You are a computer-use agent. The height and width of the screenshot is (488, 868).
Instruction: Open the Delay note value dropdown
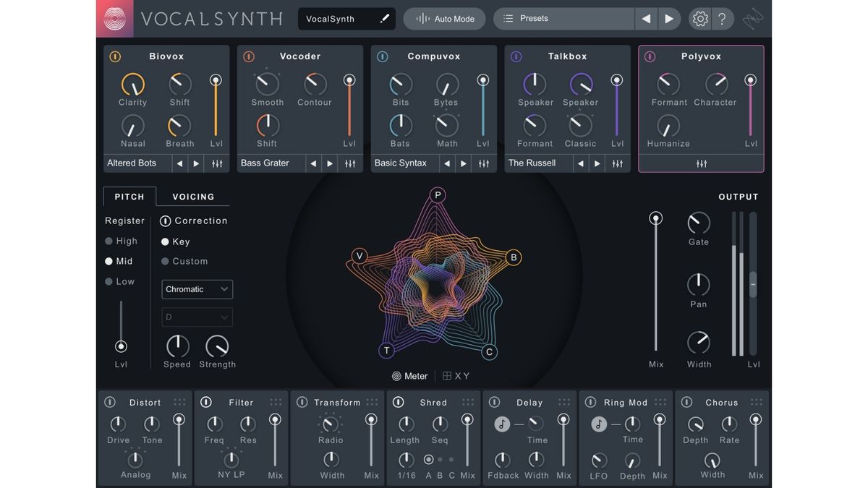click(501, 424)
